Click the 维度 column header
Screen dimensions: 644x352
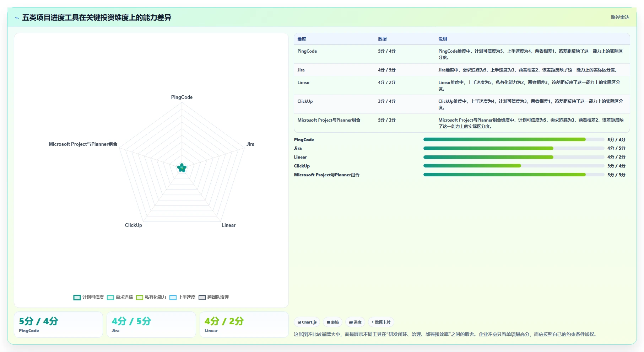point(302,39)
